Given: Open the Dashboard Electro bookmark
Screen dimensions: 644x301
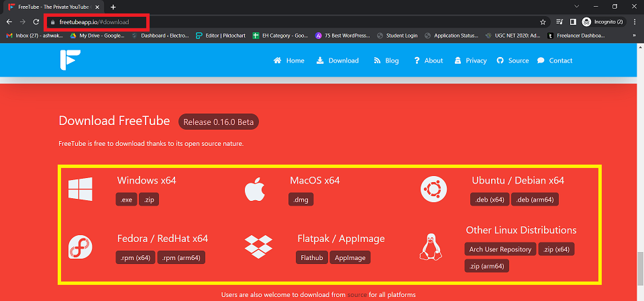Looking at the screenshot, I should (x=160, y=36).
